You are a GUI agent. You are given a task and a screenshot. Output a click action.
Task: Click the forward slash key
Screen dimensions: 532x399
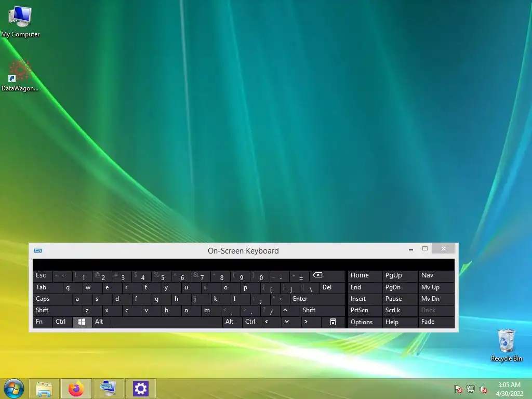[x=270, y=311]
